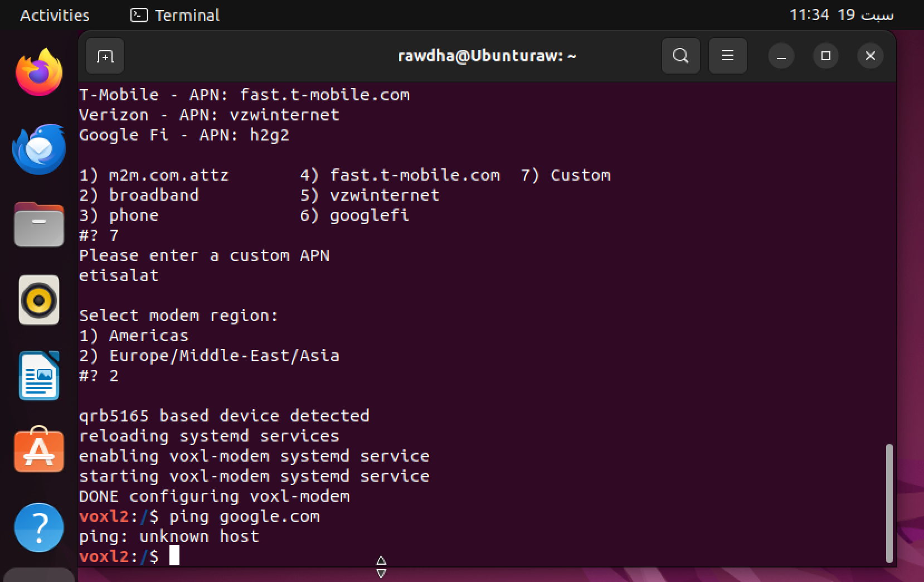Click 'enabling voxl-modem systemd service' line
Image resolution: width=924 pixels, height=582 pixels.
(254, 456)
